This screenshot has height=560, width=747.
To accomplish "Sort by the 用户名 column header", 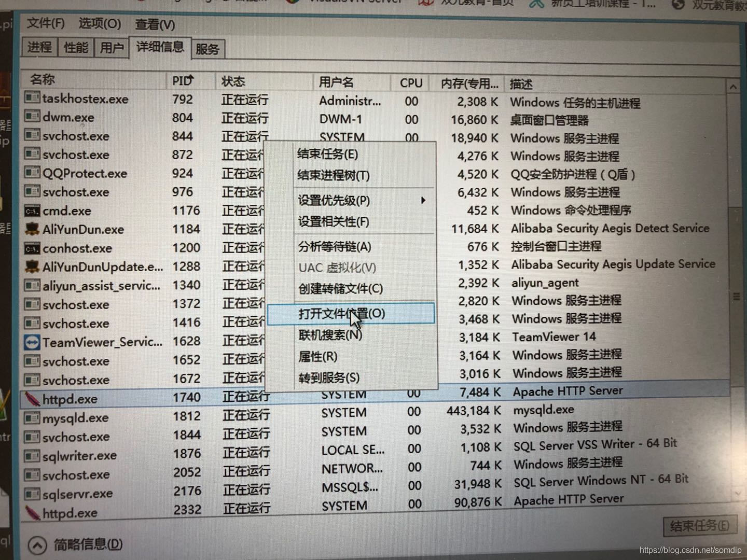I will [x=351, y=82].
